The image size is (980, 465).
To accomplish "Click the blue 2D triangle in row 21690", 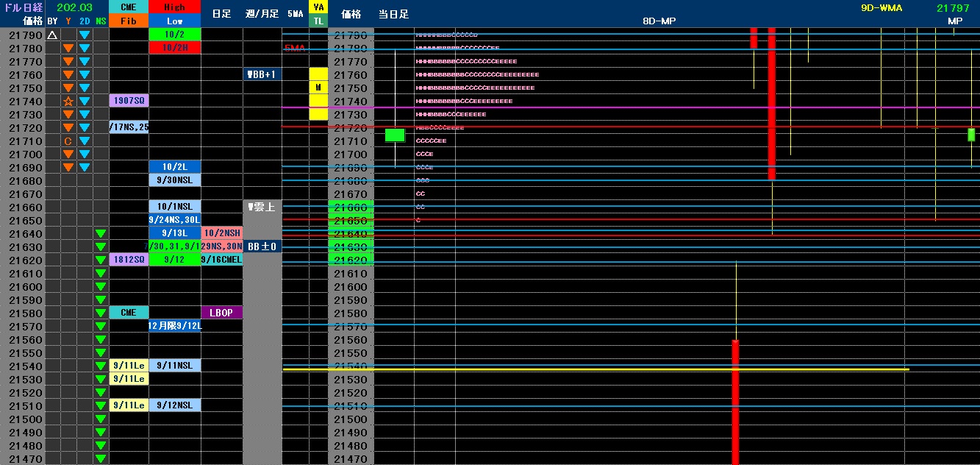I will [x=85, y=168].
